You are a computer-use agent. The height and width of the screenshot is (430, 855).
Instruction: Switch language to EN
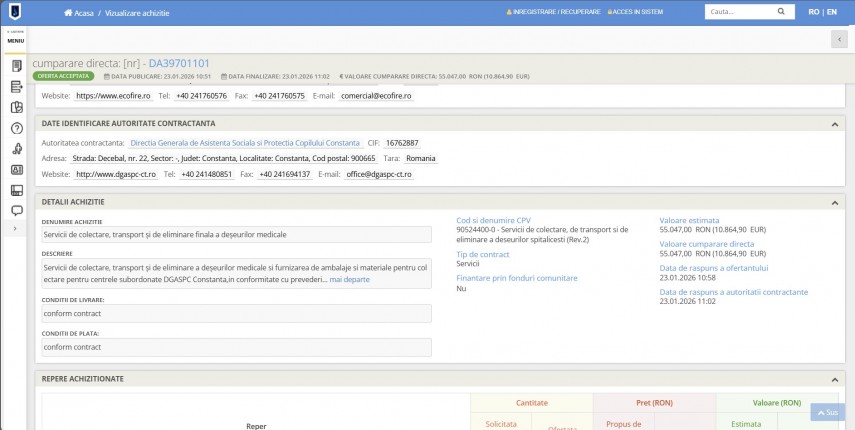(x=832, y=12)
